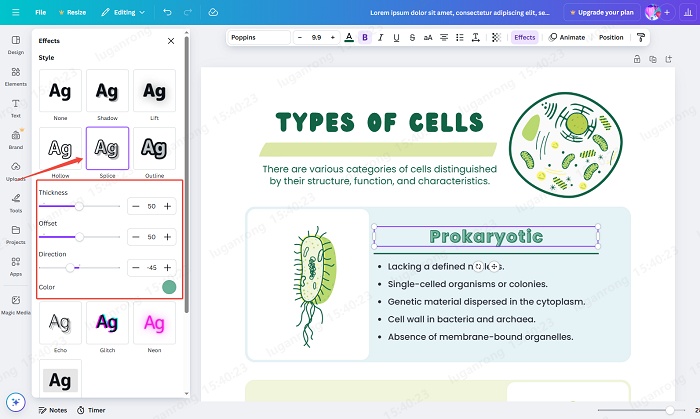Toggle underline on selected text

pos(397,37)
